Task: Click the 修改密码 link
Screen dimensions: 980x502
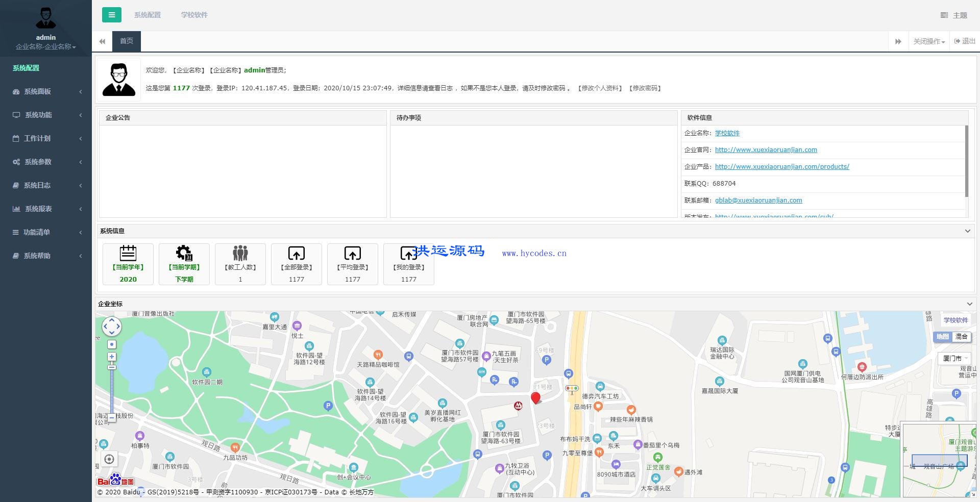Action: tap(645, 88)
